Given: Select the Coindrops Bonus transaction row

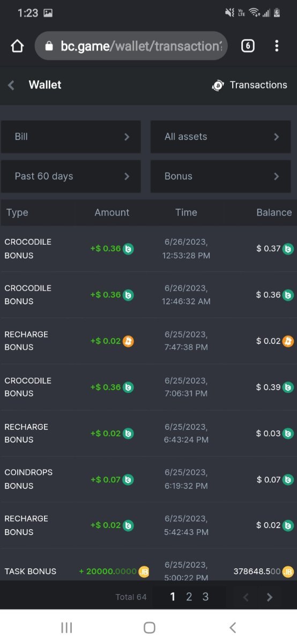Looking at the screenshot, I should tap(148, 479).
